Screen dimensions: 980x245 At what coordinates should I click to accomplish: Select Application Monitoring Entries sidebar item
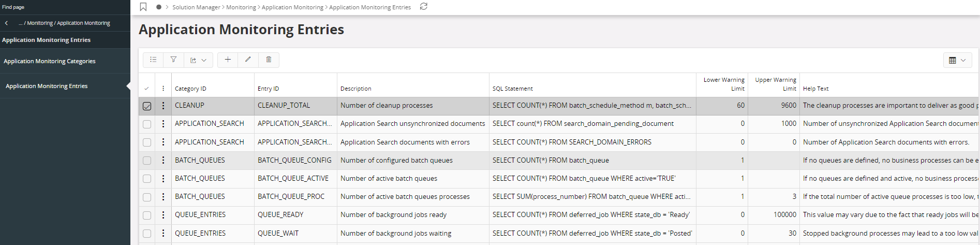coord(47,86)
